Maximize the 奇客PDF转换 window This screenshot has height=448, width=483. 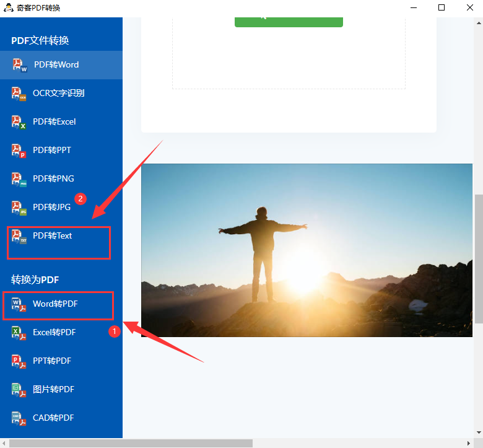(442, 7)
